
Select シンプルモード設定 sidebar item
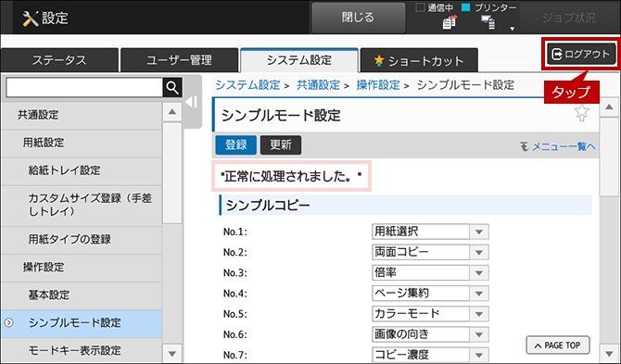[x=82, y=323]
